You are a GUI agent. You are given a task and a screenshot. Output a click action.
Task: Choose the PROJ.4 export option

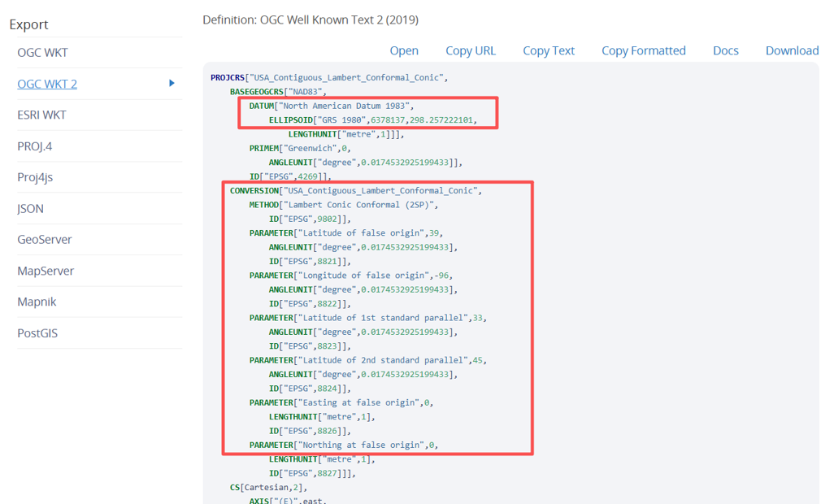point(34,146)
